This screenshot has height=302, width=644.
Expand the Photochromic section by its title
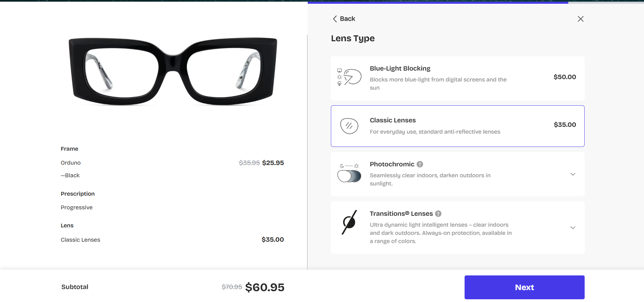click(x=392, y=164)
